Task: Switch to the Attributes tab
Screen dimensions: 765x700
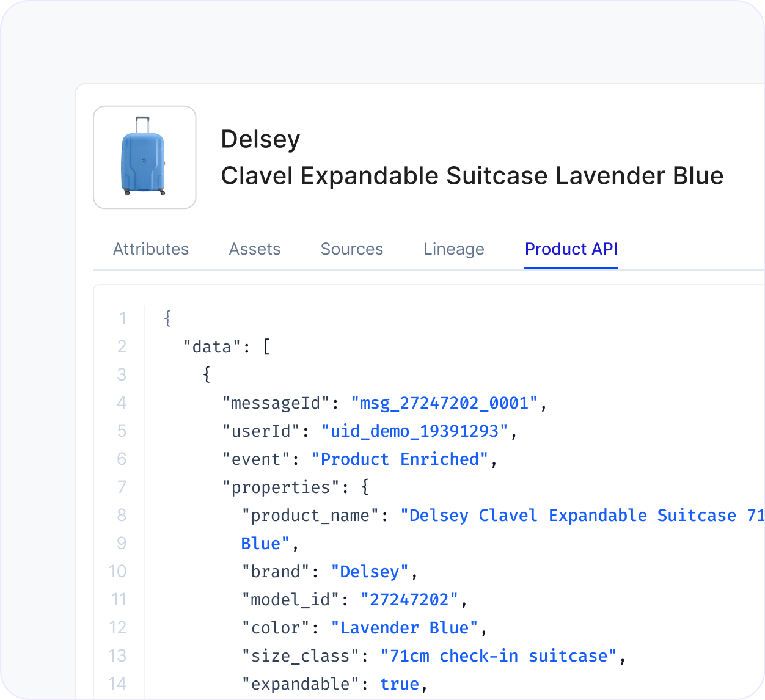Action: (x=151, y=249)
